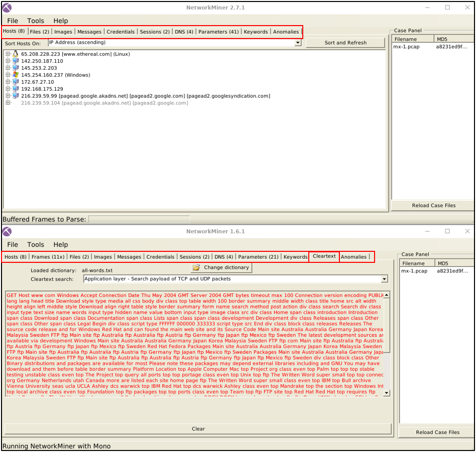Select the 192.168.175.129 host row
Screen dimensions: 476x452
(42, 89)
